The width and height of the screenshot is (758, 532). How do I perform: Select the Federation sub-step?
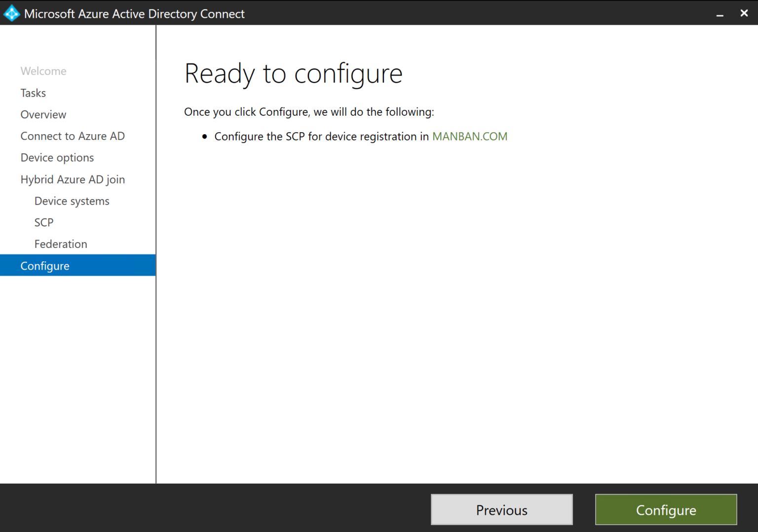(x=61, y=244)
